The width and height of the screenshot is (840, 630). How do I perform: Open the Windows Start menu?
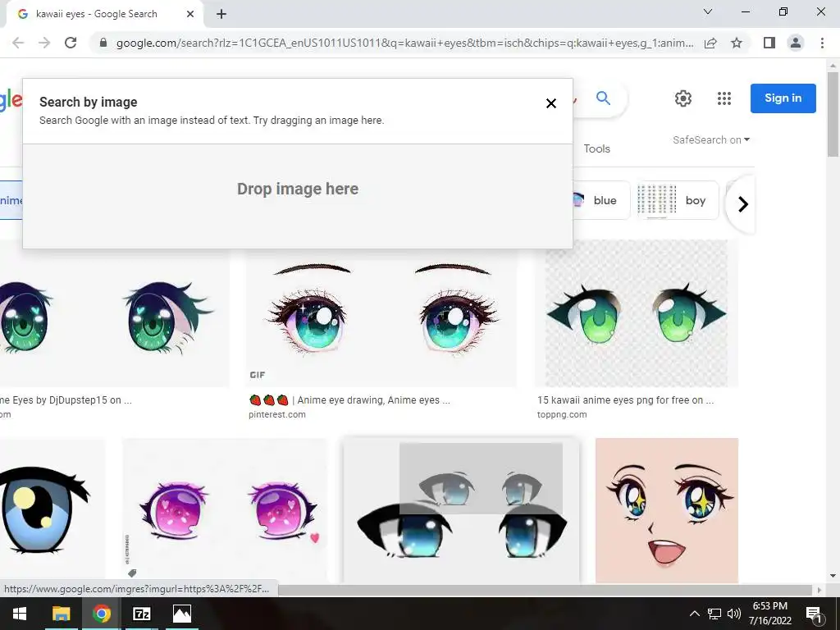(20, 614)
